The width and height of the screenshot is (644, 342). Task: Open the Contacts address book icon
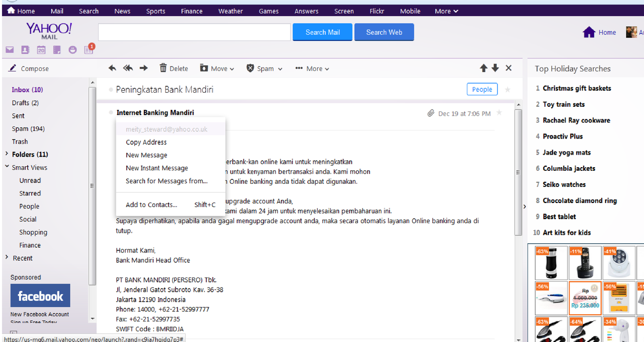[25, 50]
